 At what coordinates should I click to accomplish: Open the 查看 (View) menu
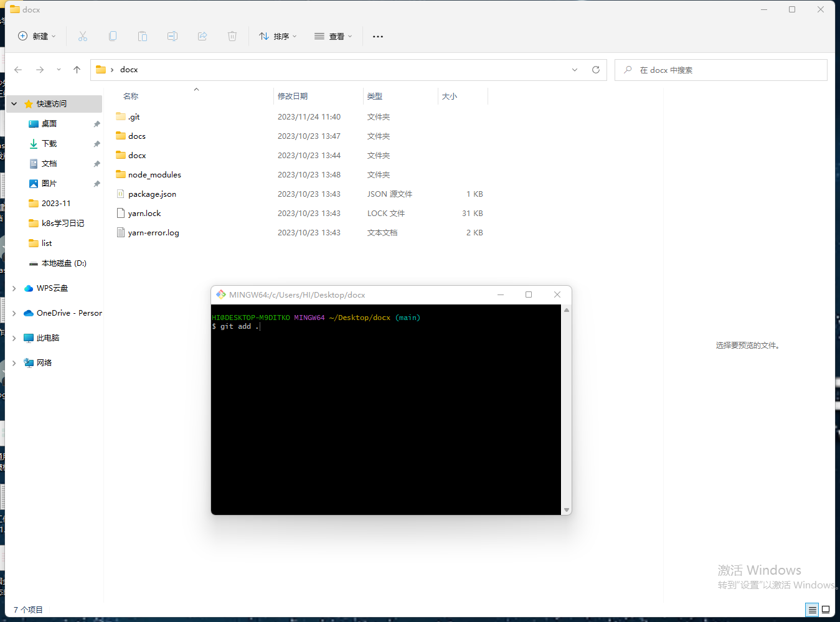(x=333, y=37)
